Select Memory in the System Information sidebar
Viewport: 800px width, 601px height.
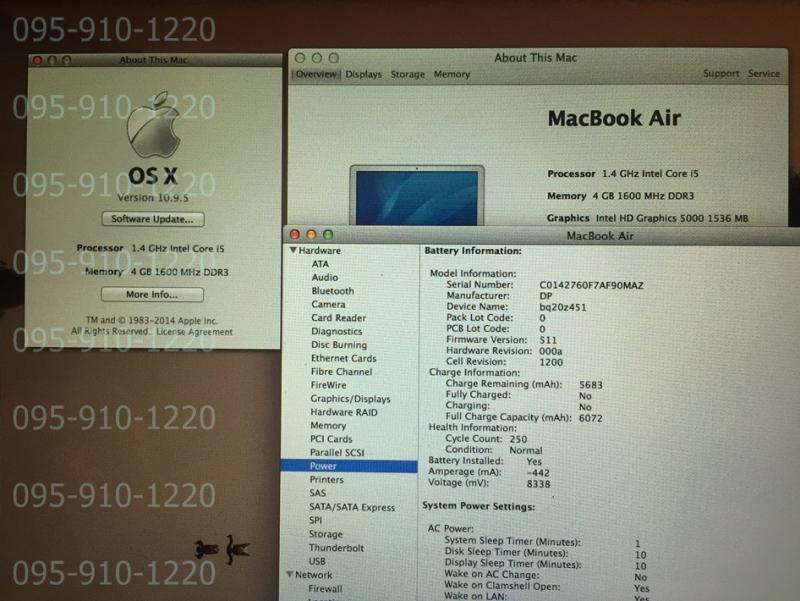pos(328,425)
